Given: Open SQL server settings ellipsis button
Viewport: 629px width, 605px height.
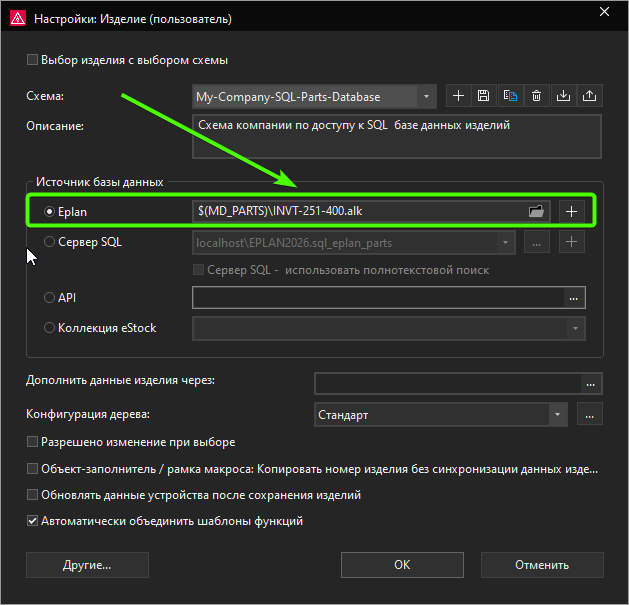Looking at the screenshot, I should [537, 242].
